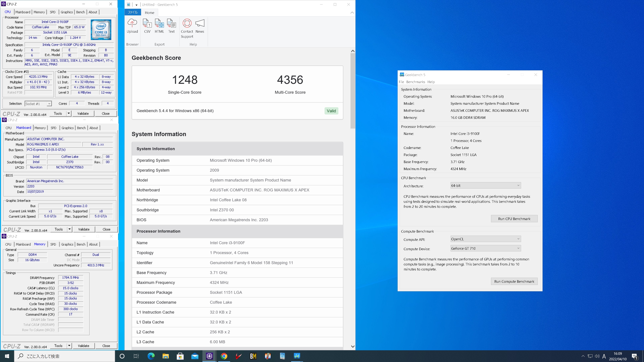Click the Valid badge
Image resolution: width=644 pixels, height=362 pixels.
[x=331, y=111]
